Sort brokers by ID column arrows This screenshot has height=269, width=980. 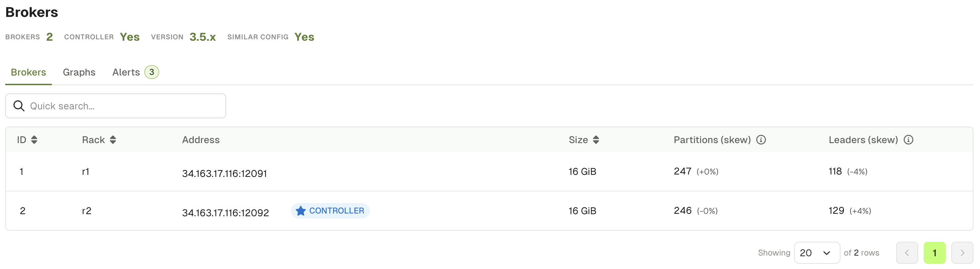[x=34, y=140]
